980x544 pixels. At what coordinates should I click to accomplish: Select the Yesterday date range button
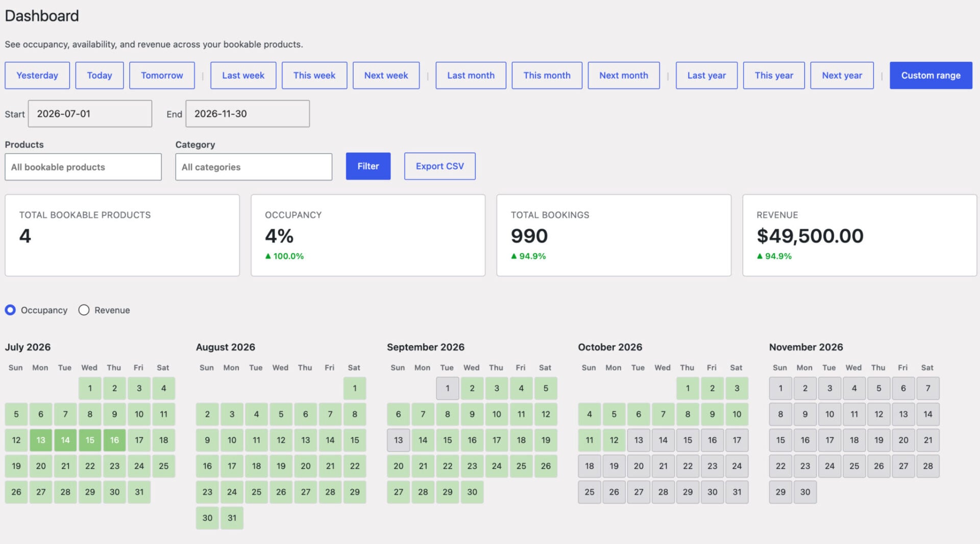point(37,76)
